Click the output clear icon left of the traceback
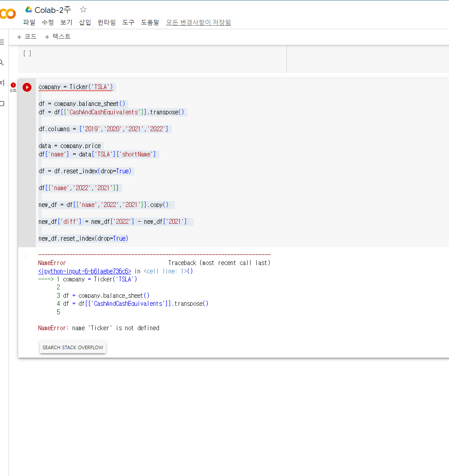The height and width of the screenshot is (476, 449). coord(27,256)
